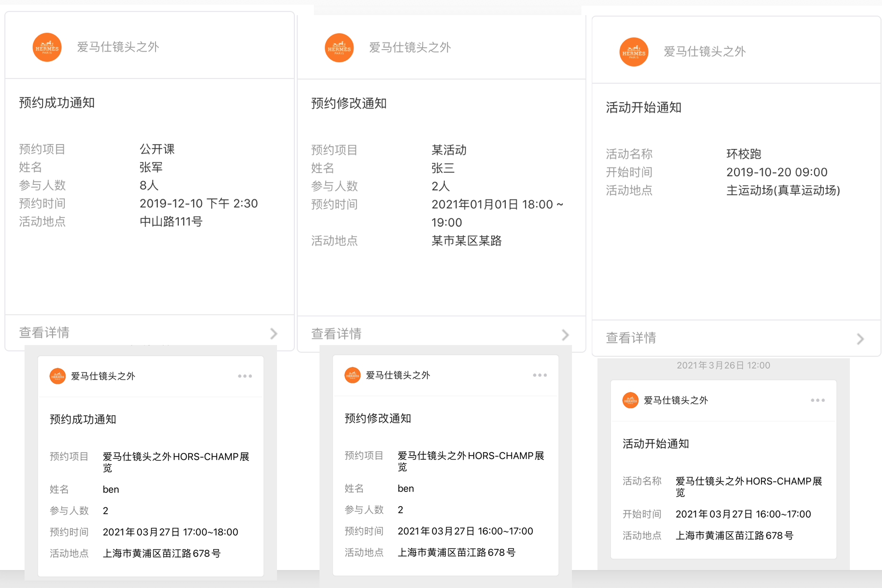This screenshot has width=882, height=588.
Task: Click the start time 2019-10-20 09:00
Action: point(777,172)
